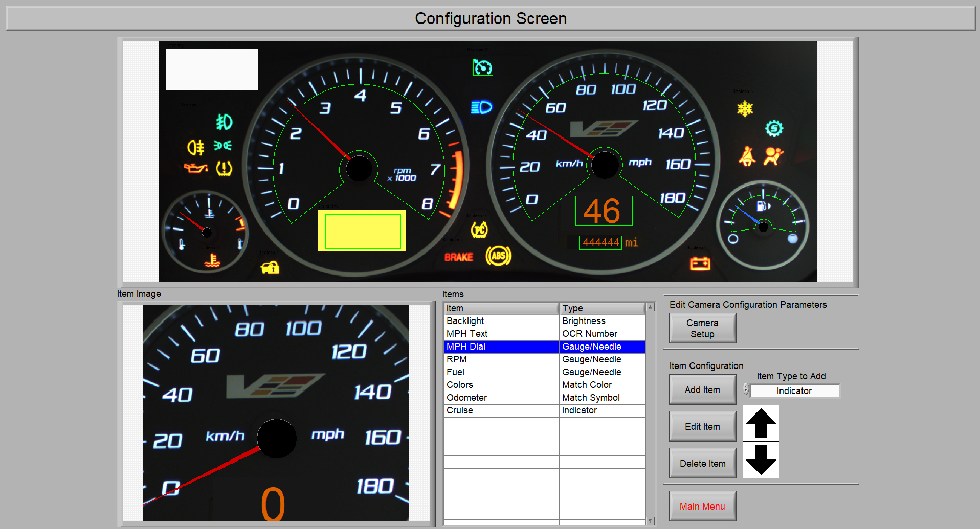This screenshot has width=980, height=529.
Task: Click the digital speed readout 46
Action: pyautogui.click(x=604, y=211)
